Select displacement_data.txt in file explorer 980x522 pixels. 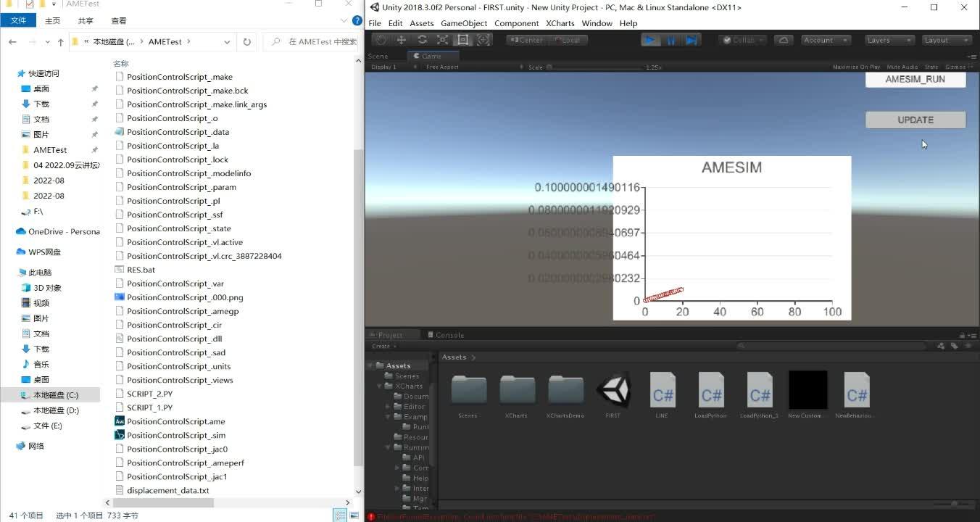(167, 490)
